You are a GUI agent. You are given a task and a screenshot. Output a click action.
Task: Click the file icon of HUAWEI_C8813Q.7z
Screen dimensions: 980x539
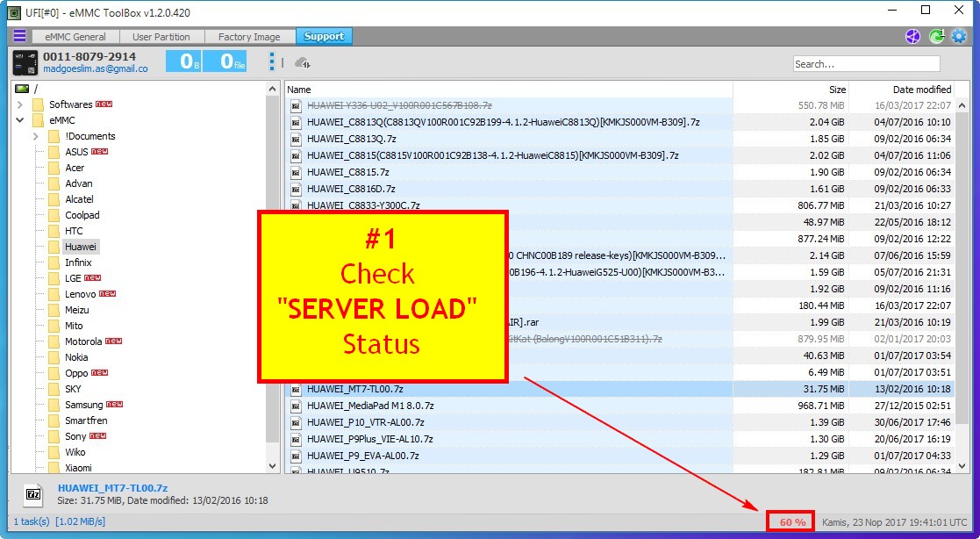point(296,139)
